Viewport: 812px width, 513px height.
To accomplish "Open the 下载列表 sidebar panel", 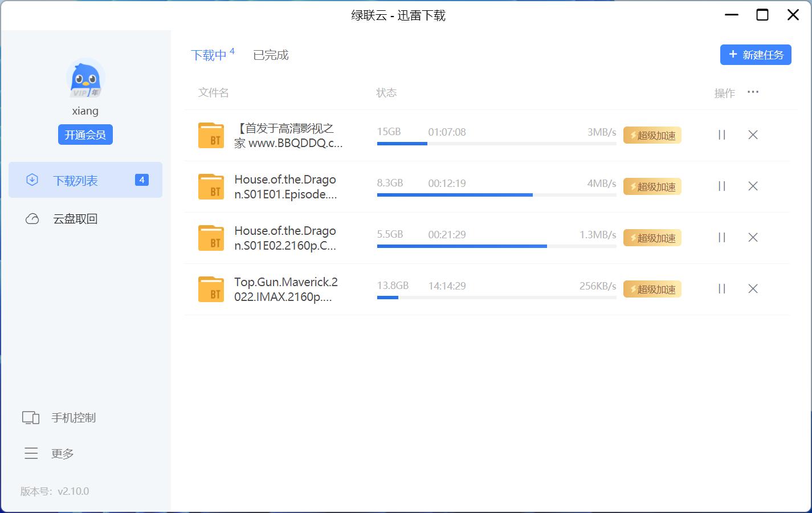I will (x=76, y=180).
